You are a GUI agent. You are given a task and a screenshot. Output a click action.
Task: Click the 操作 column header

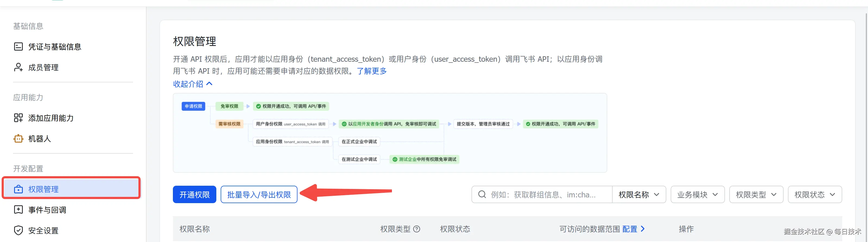(x=686, y=229)
